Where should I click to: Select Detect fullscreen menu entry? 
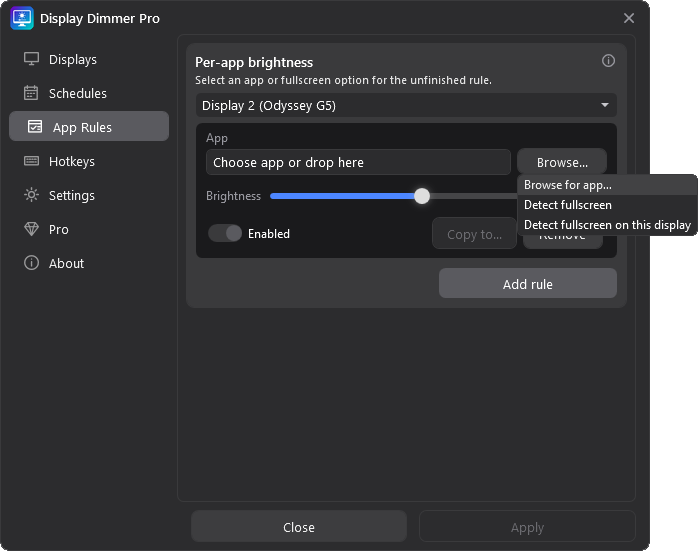[x=607, y=205]
